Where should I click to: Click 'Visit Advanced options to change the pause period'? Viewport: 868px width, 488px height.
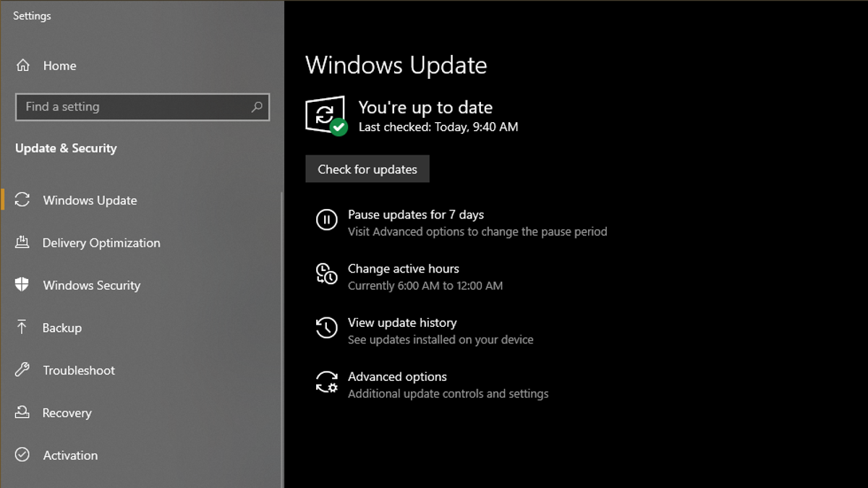click(477, 232)
